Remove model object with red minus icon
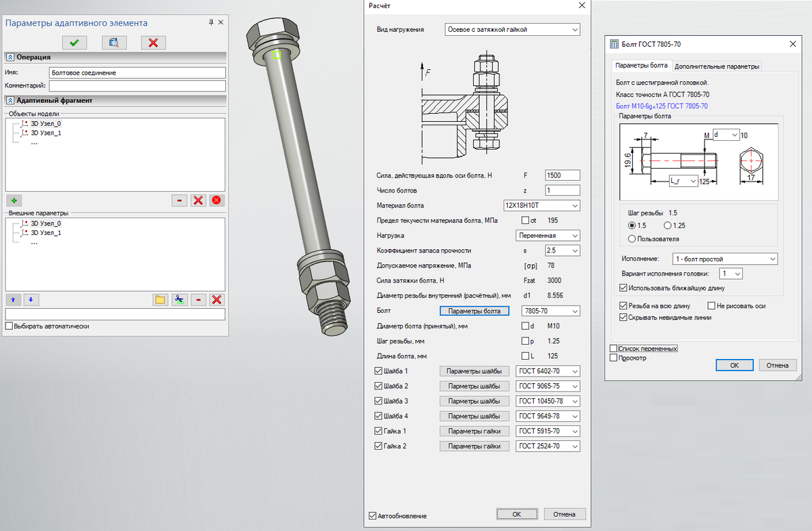The height and width of the screenshot is (531, 812). (179, 200)
